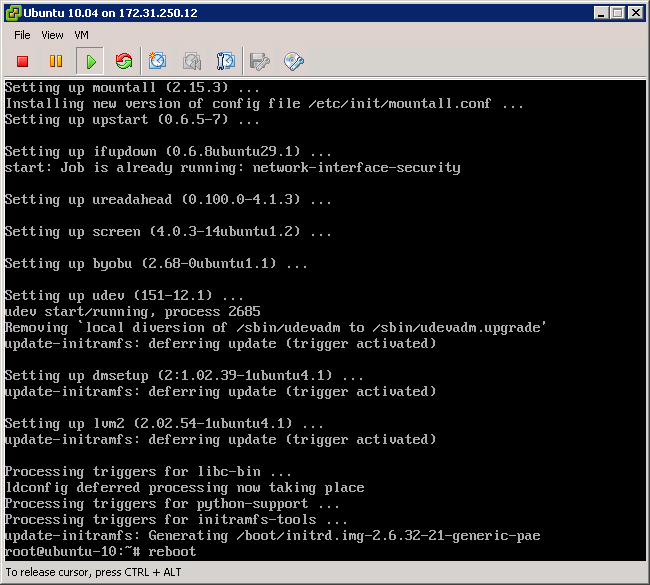Click the 'root@ubuntu-10:~# reboot' prompt line
Screen dimensions: 650x585
(100, 551)
